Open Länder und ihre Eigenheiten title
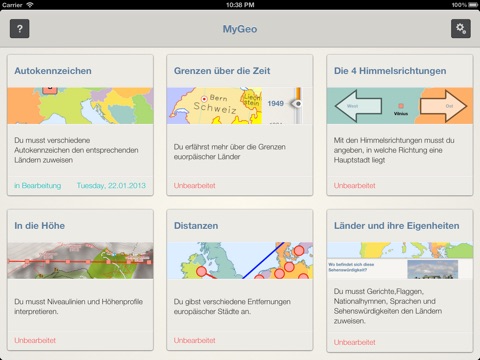The width and height of the screenshot is (480, 360). (x=397, y=226)
